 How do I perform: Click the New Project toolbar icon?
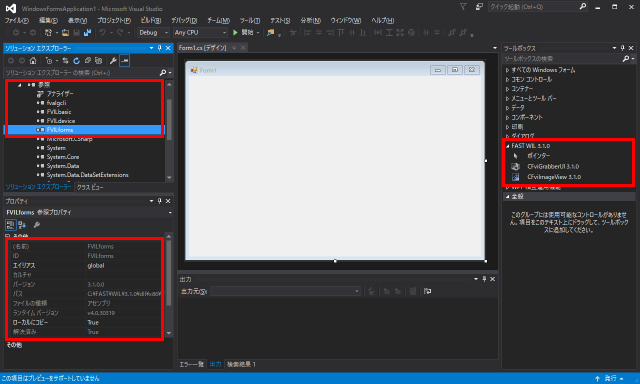tap(49, 33)
